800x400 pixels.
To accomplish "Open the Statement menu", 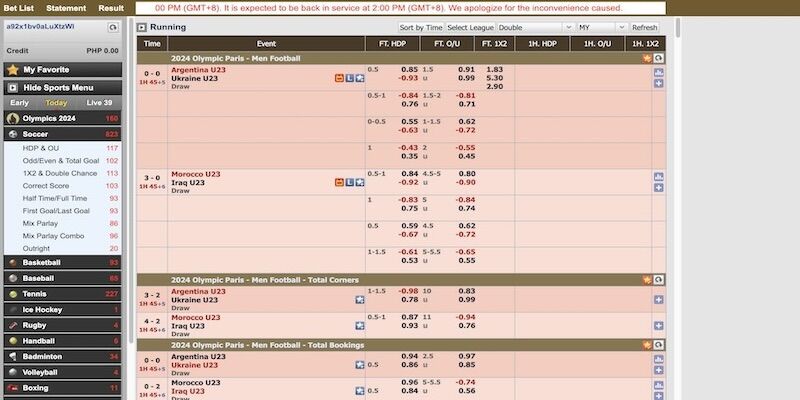I will 66,8.
